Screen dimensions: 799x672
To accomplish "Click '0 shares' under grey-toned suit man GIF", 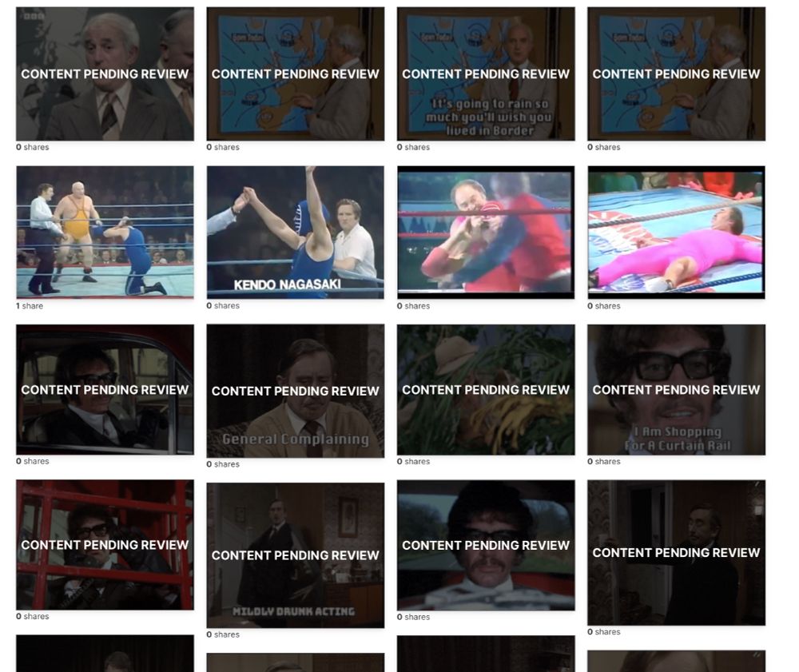I will [33, 147].
